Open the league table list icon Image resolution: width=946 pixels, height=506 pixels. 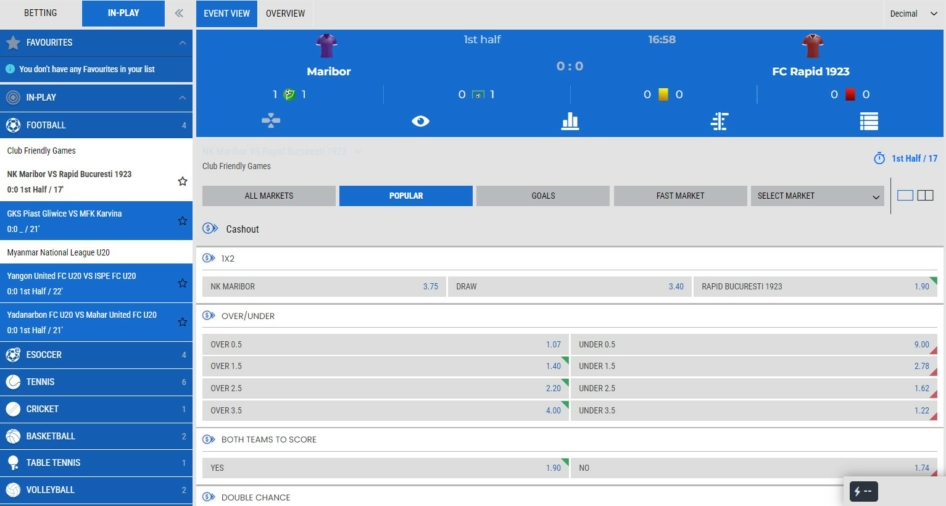(868, 121)
